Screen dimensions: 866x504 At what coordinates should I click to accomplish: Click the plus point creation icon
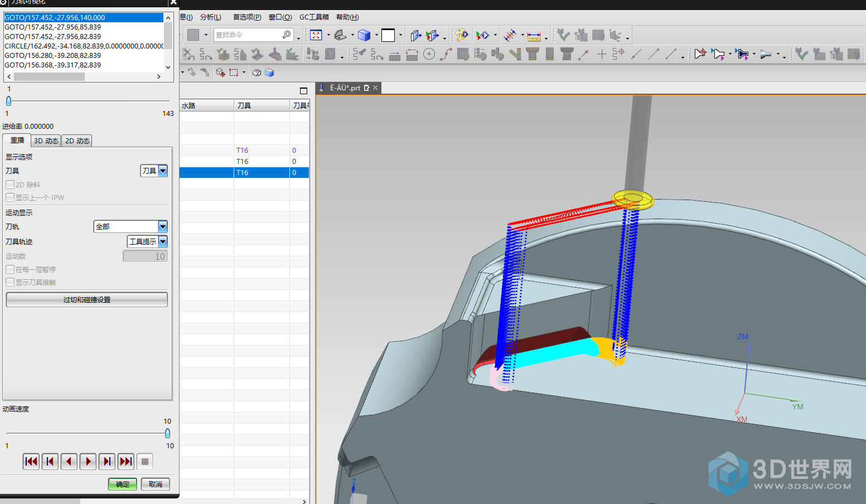point(602,54)
